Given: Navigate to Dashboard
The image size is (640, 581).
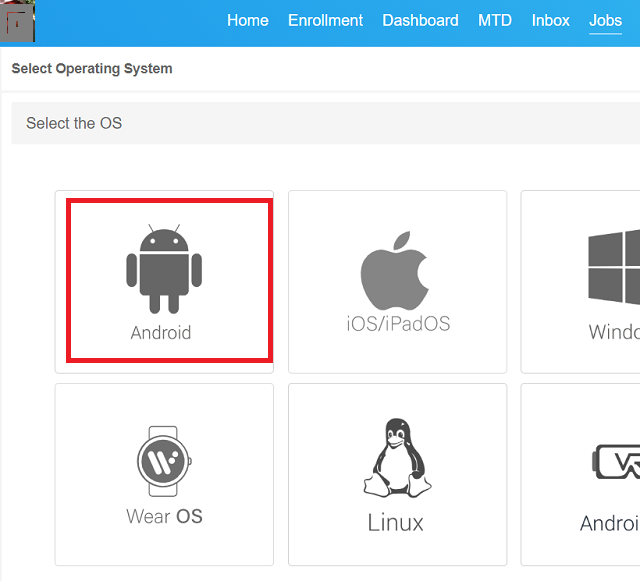Looking at the screenshot, I should [420, 20].
